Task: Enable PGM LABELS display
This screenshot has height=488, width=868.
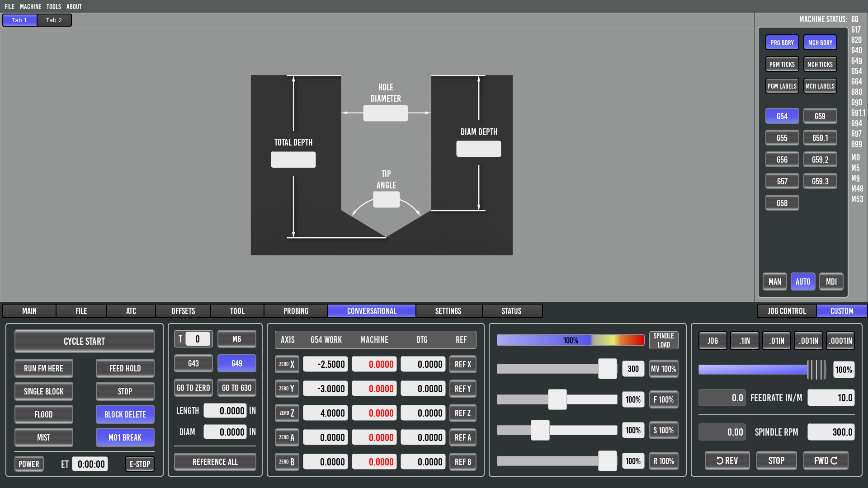Action: 782,86
